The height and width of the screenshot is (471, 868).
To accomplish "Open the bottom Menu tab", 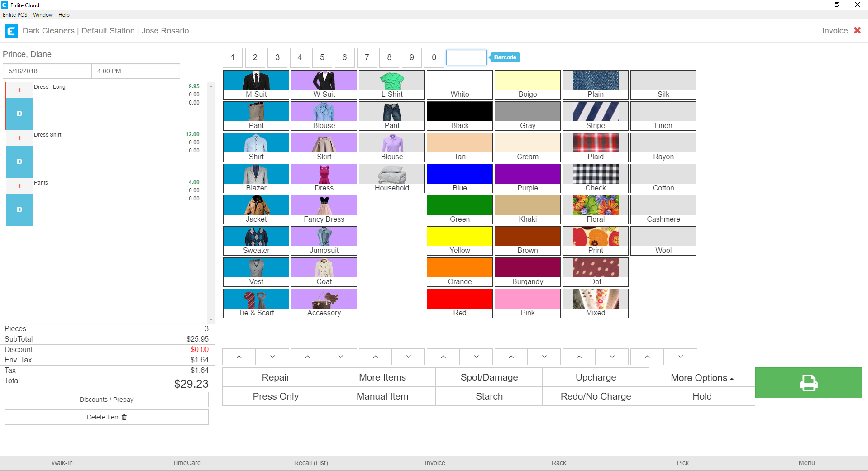I will coord(806,463).
